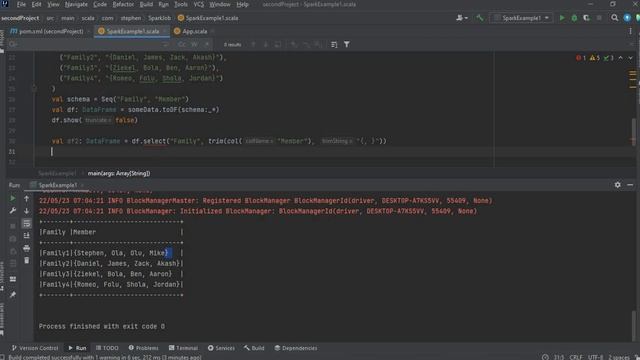Rerun SparkExample1 in the Run panel
This screenshot has height=360, width=640.
[x=13, y=198]
